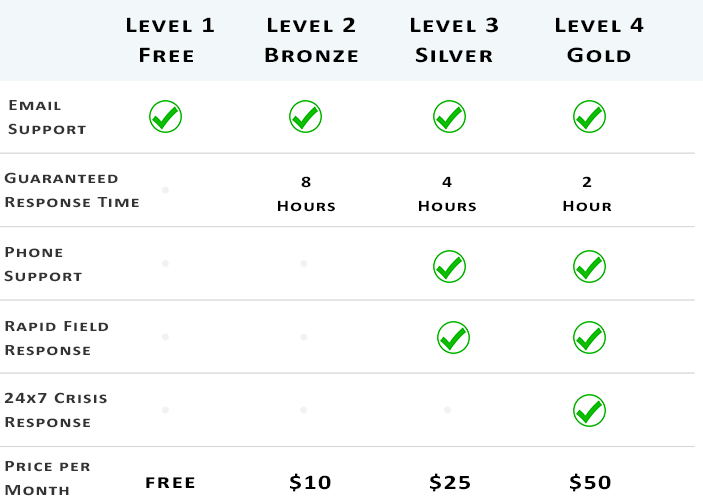Click the Guaranteed Response Time row label
Image resolution: width=703 pixels, height=503 pixels.
coord(72,190)
